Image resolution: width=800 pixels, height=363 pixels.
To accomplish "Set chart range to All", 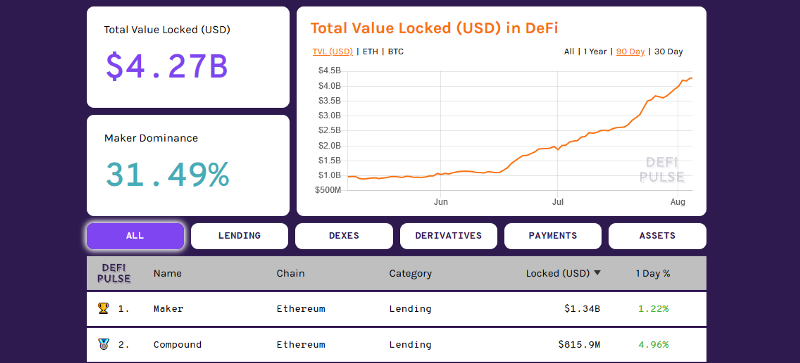I will pos(569,52).
